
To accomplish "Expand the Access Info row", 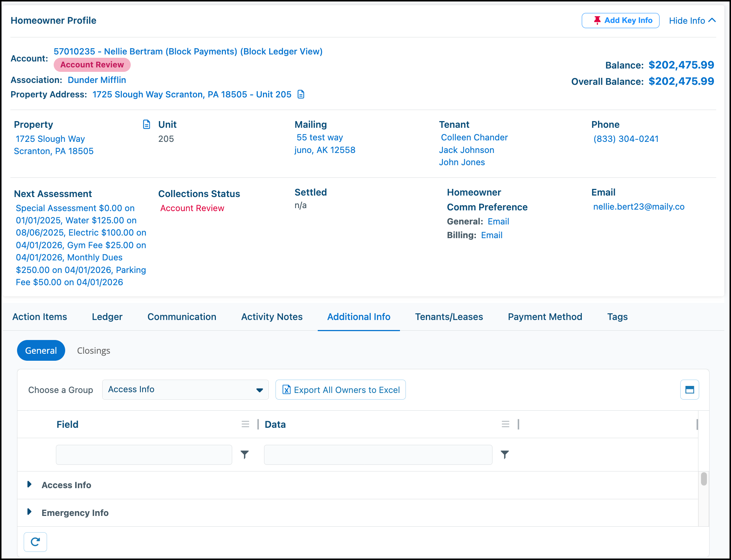I will [30, 484].
